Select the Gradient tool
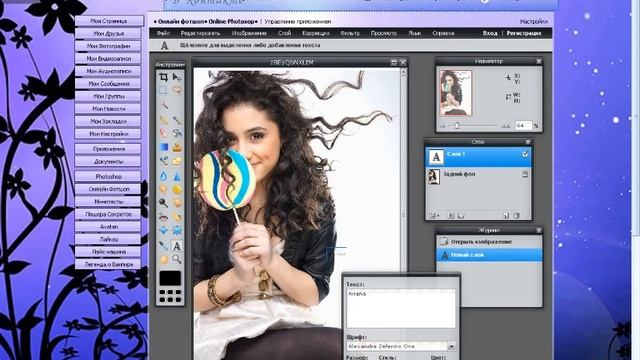 point(164,147)
